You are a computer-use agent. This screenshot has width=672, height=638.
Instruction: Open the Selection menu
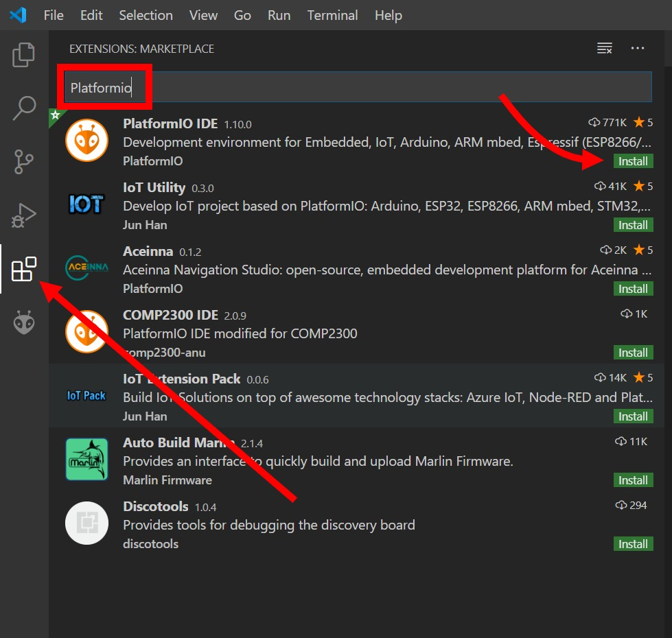(146, 15)
